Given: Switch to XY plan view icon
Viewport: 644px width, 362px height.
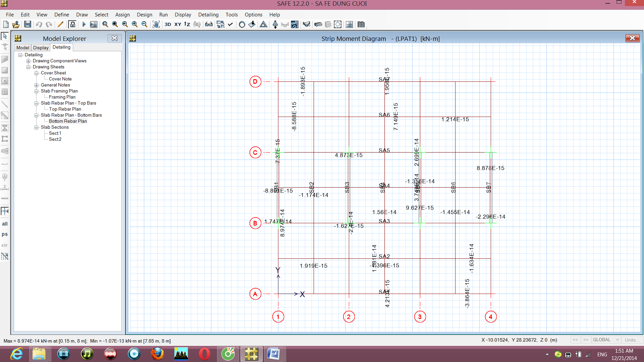Looking at the screenshot, I should 178,24.
